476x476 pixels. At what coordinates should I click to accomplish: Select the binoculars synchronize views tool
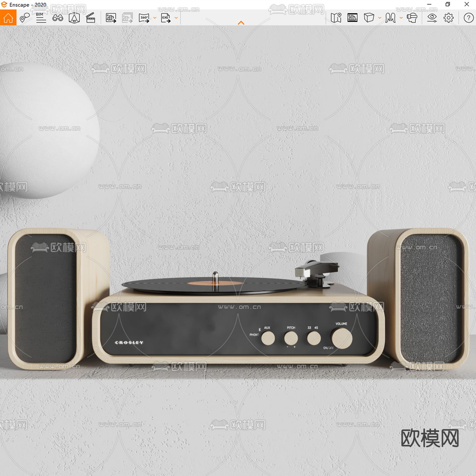point(58,18)
